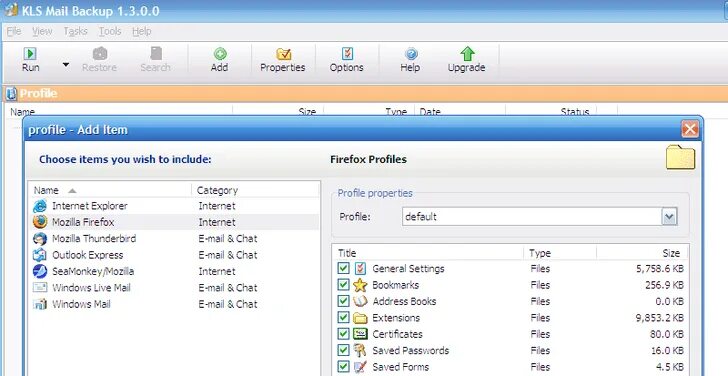Open the Run button dropdown arrow
Screen dimensions: 728x376
(x=66, y=65)
